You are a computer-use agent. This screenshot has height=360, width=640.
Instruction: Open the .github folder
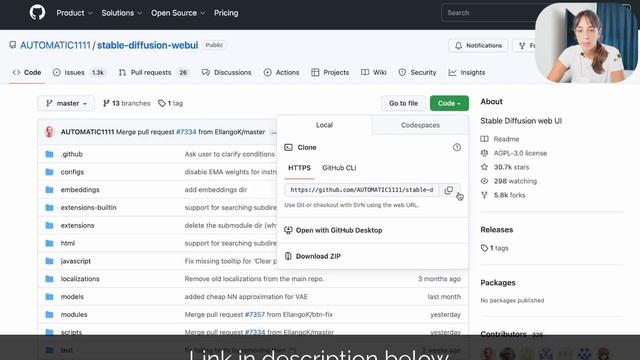(71, 154)
